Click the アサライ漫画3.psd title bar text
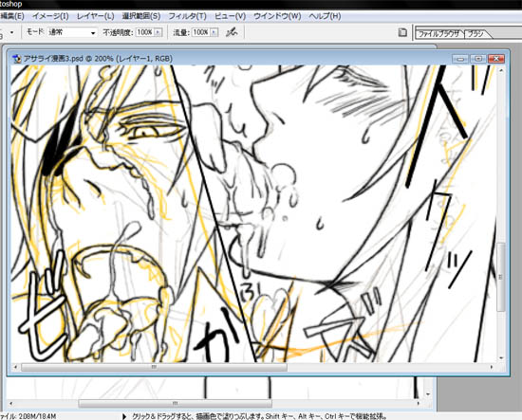 98,59
